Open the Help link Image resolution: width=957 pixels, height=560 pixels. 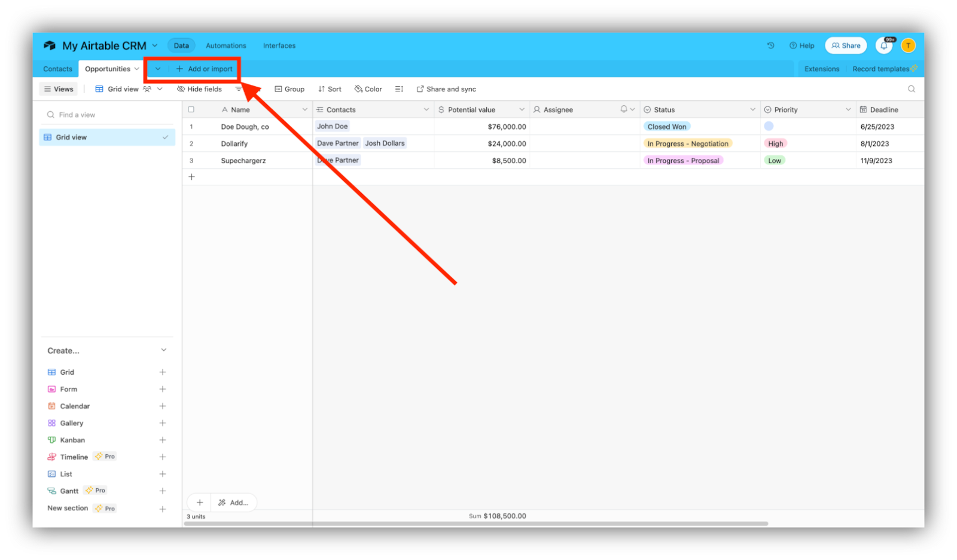pyautogui.click(x=801, y=45)
